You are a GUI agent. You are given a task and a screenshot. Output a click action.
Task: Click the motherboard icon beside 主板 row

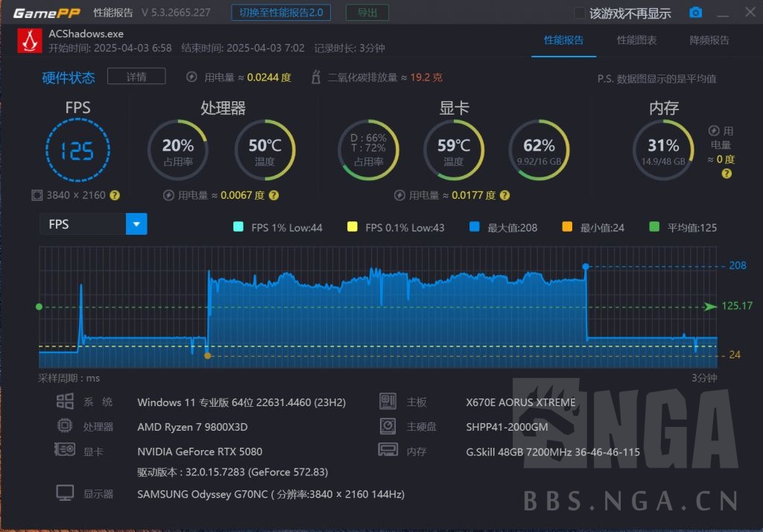coord(388,401)
